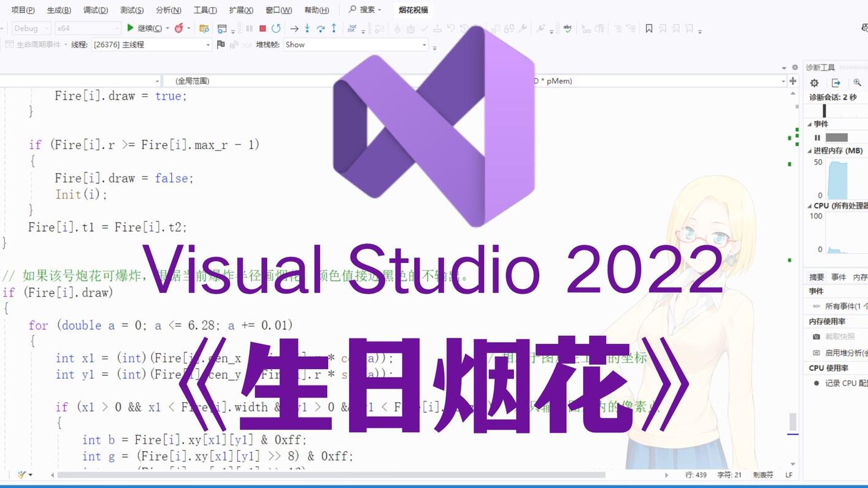The height and width of the screenshot is (488, 868).
Task: Click the thread flag icon
Action: pyautogui.click(x=221, y=44)
